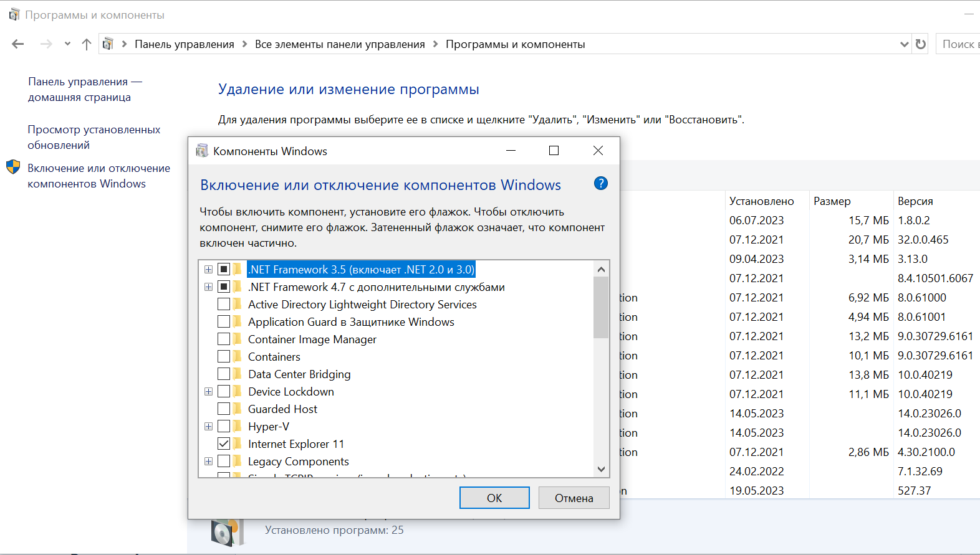The height and width of the screenshot is (555, 980).
Task: Click the forward navigation arrow
Action: (x=46, y=44)
